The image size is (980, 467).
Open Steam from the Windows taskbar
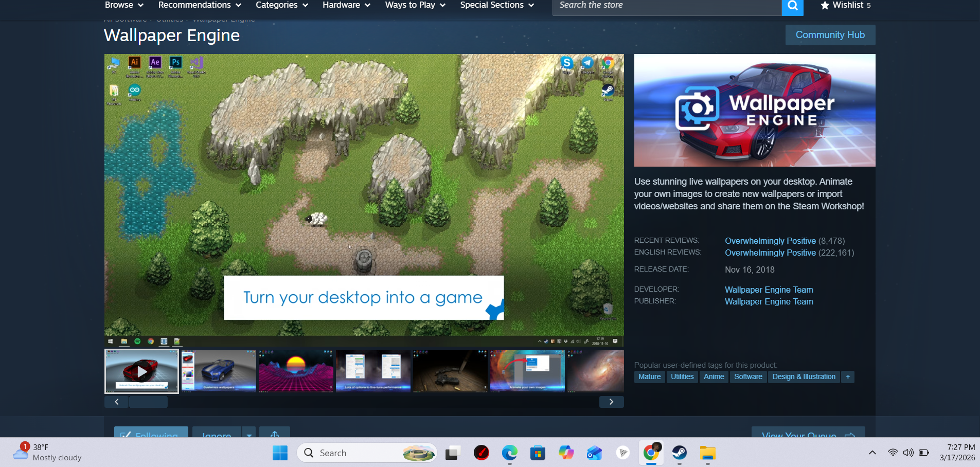pos(679,453)
